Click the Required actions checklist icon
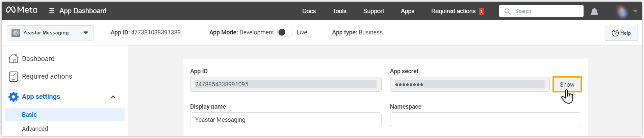Image resolution: width=644 pixels, height=138 pixels. 14,76
